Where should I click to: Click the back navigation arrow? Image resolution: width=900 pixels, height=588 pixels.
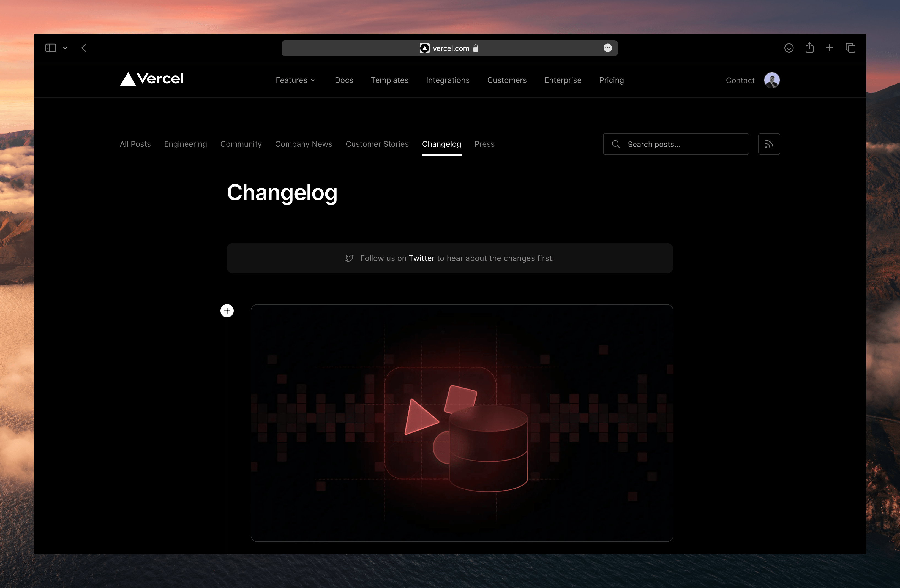coord(84,48)
